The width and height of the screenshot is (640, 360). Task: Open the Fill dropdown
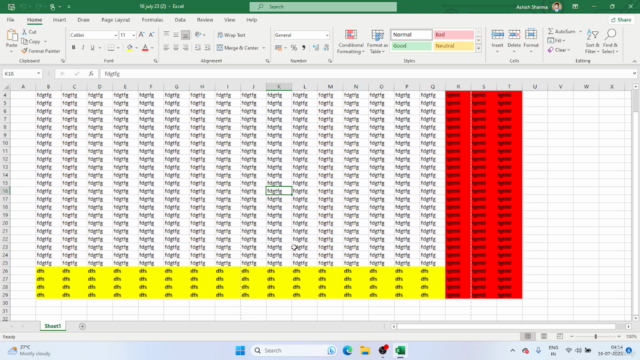pyautogui.click(x=557, y=40)
